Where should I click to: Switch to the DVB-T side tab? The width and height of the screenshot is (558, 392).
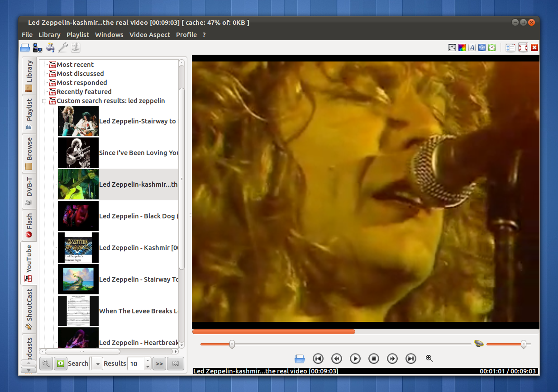point(29,191)
